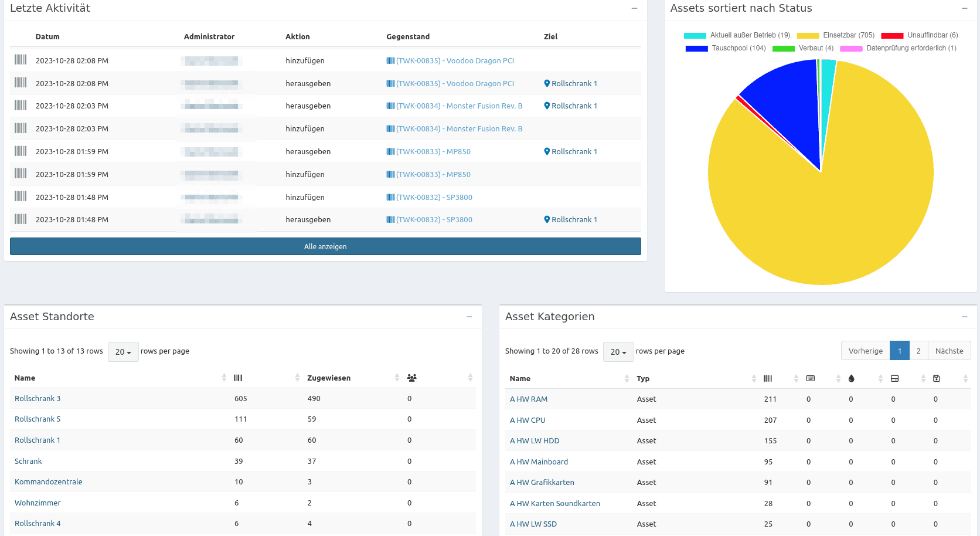This screenshot has height=536, width=980.
Task: Open Wohnzimmer location
Action: pos(38,503)
